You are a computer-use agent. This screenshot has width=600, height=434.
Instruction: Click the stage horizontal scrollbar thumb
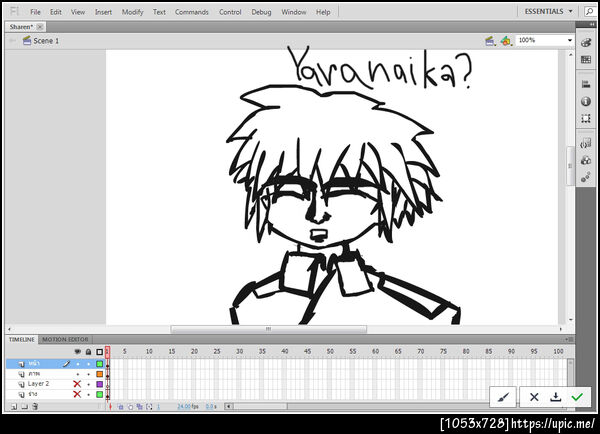269,329
